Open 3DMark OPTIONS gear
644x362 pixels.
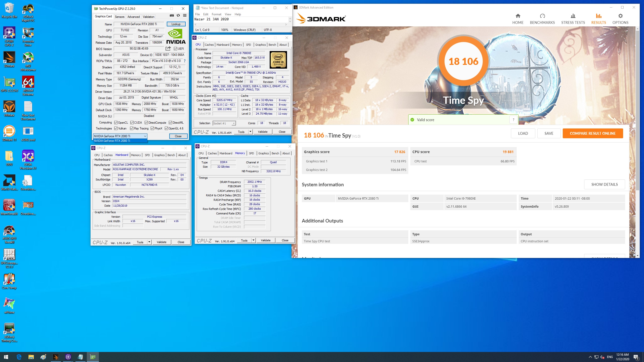620,19
